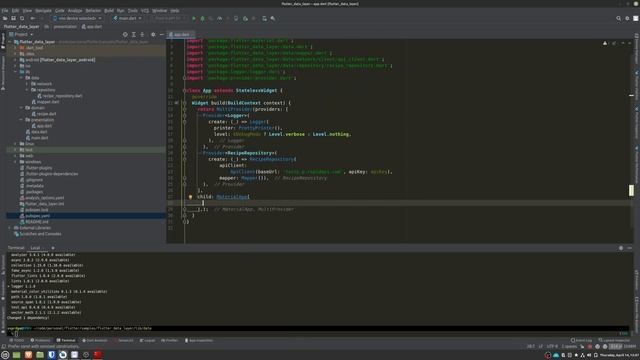Click the Save All toolbar icon
640x360 pixels.
point(13,18)
